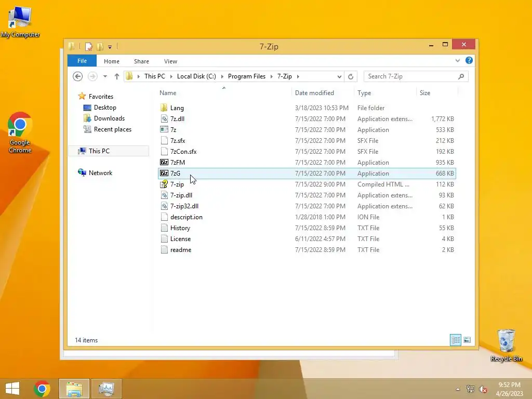This screenshot has width=532, height=399.
Task: Sort by the Date modified column header
Action: pyautogui.click(x=314, y=92)
